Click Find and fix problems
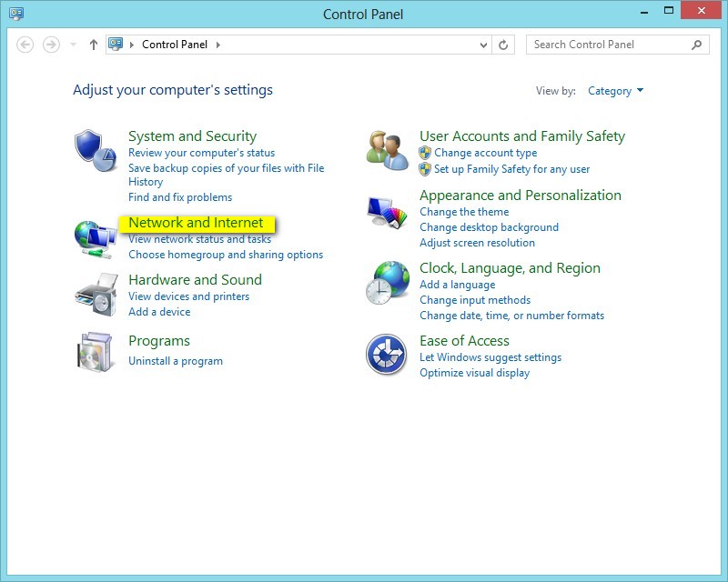 click(180, 197)
